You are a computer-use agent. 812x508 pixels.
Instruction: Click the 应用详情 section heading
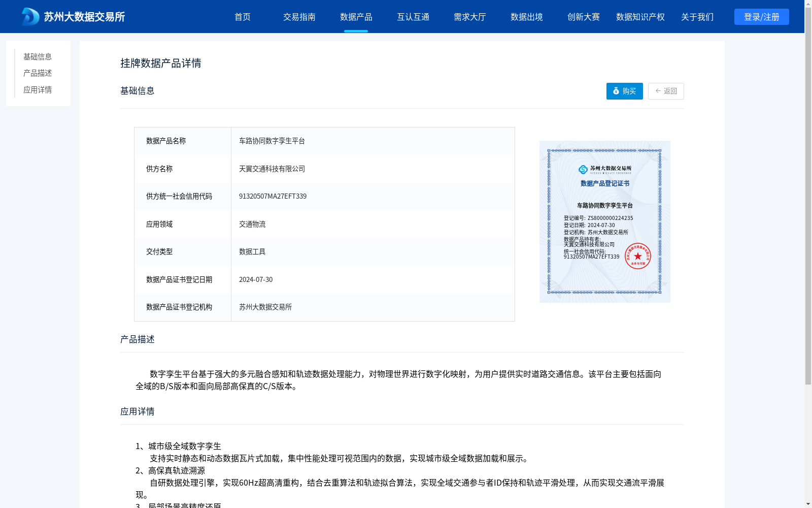(138, 411)
